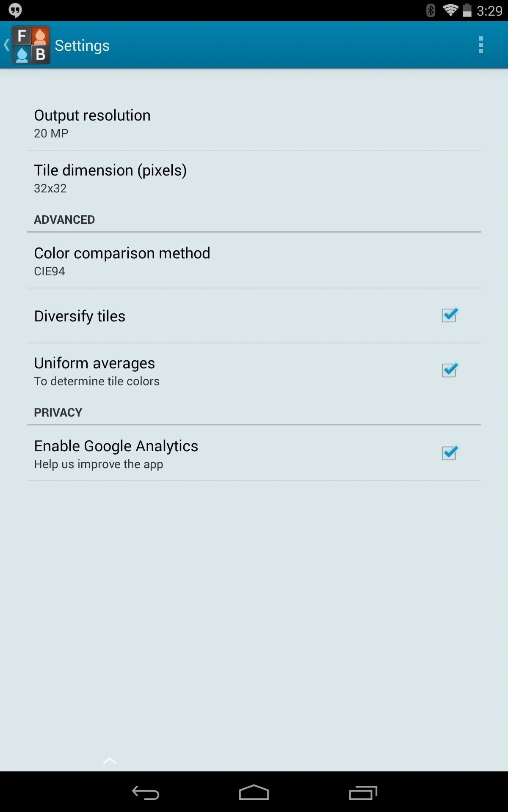Open the recent apps button

tap(363, 793)
